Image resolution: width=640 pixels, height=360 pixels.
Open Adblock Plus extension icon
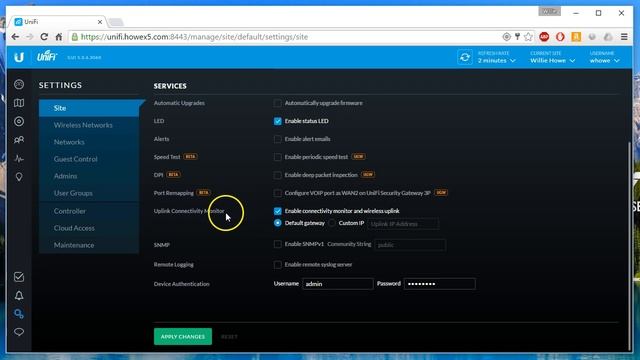(544, 37)
